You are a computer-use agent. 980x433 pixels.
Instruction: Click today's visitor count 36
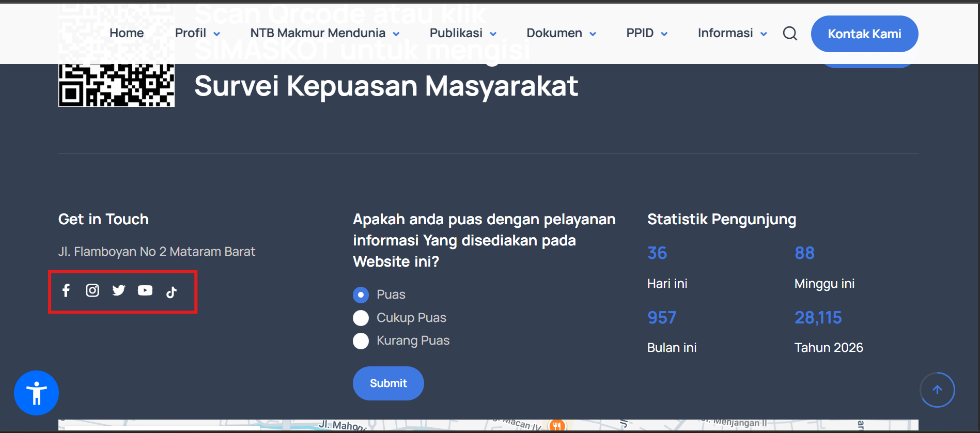[657, 253]
